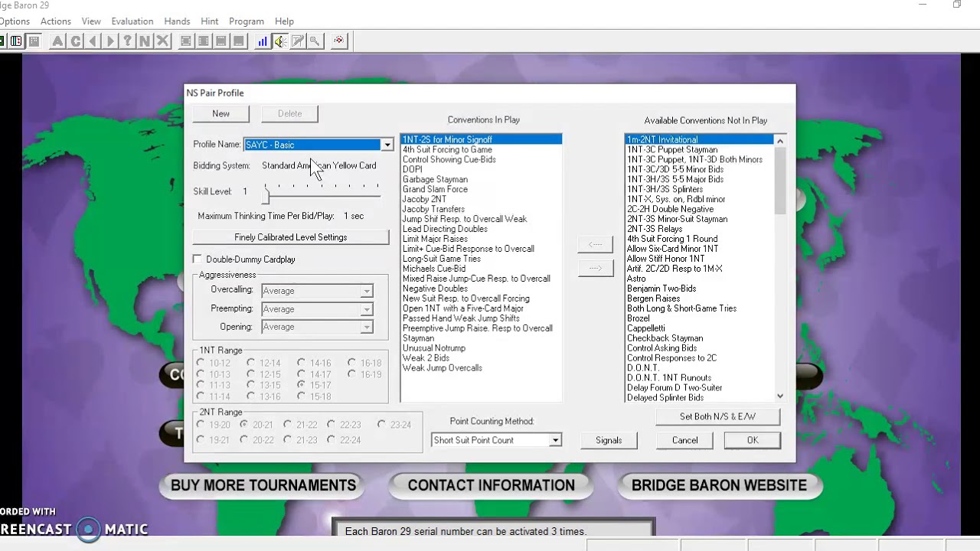Click the right-pointing move convention button
The height and width of the screenshot is (551, 980).
(595, 268)
